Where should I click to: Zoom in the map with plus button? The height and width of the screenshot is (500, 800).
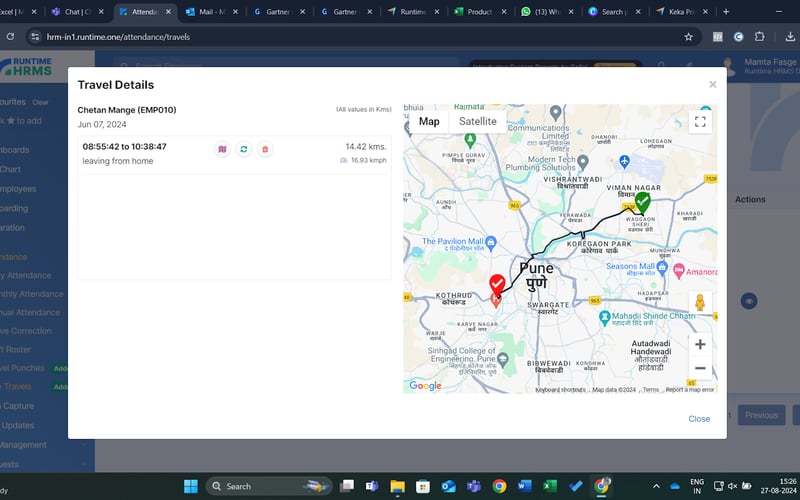click(x=701, y=344)
